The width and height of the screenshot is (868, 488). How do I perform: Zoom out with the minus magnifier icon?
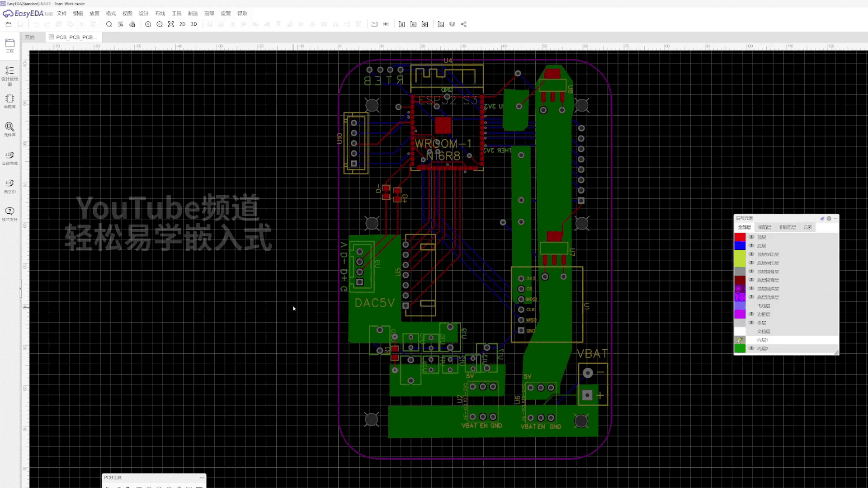[x=160, y=24]
